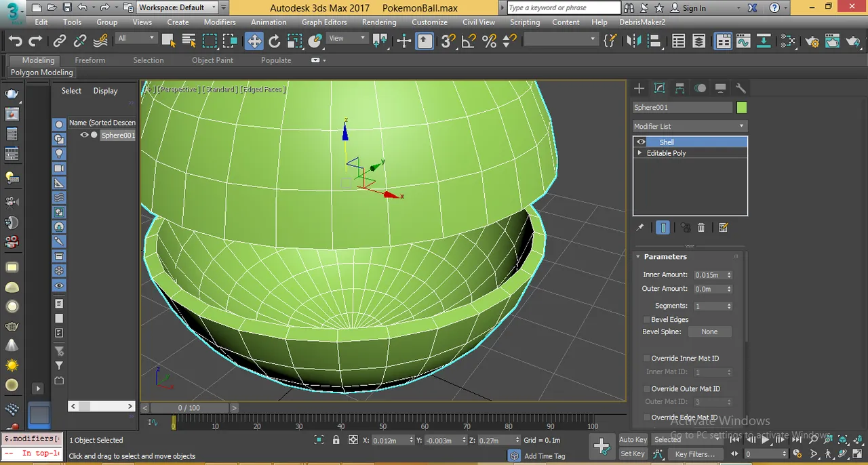Open the Selected key filter dropdown

(x=688, y=439)
